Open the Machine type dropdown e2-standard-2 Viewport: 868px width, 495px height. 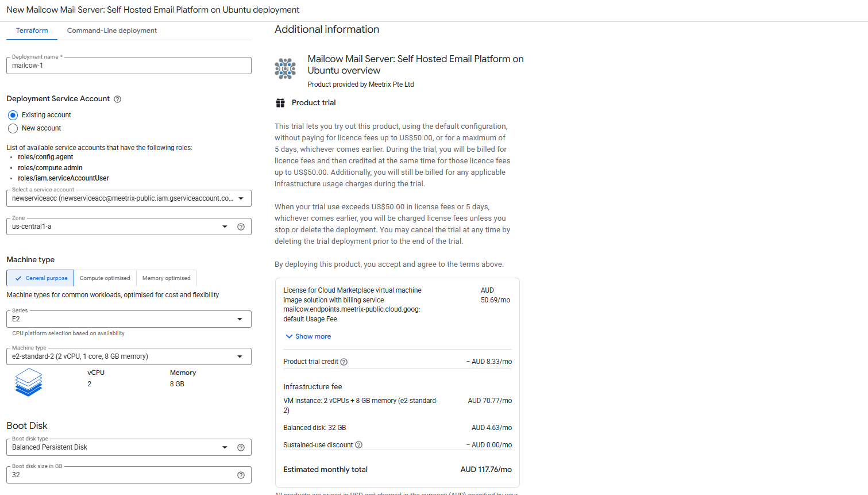click(129, 356)
